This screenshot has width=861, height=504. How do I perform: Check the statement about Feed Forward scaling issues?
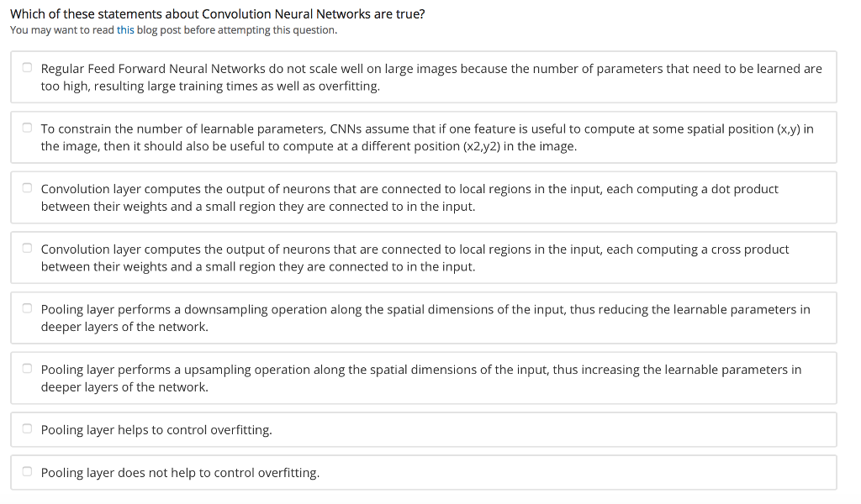tap(27, 66)
